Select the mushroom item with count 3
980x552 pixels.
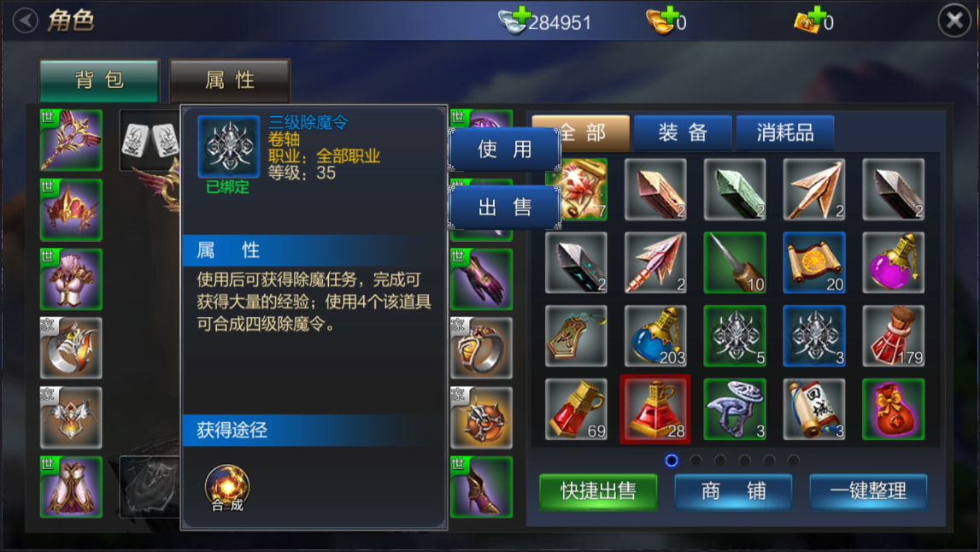735,408
